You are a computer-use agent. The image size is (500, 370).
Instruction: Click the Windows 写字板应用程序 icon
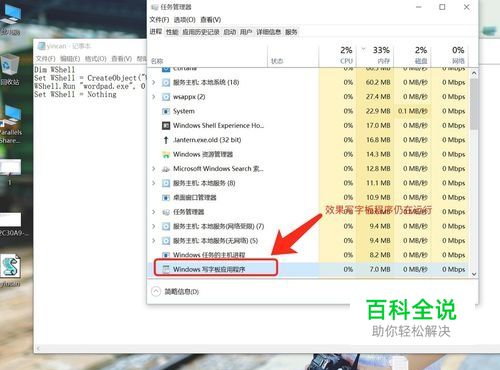166,269
